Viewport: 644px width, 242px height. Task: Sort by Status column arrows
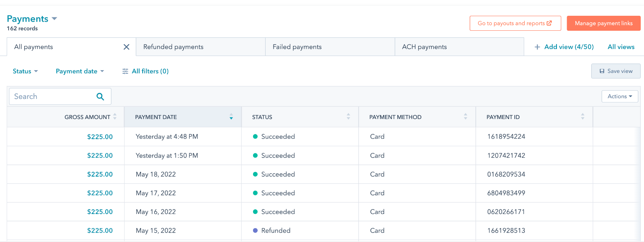click(348, 117)
